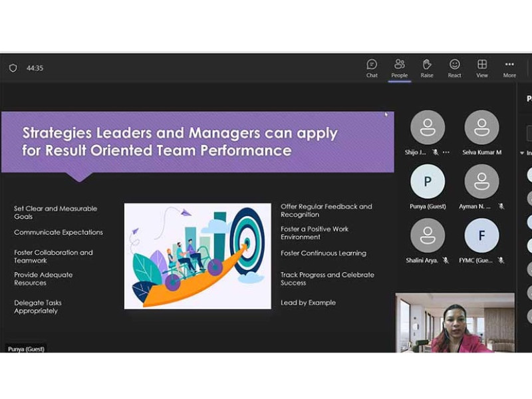Select Shalini Arya's avatar tile

(428, 235)
